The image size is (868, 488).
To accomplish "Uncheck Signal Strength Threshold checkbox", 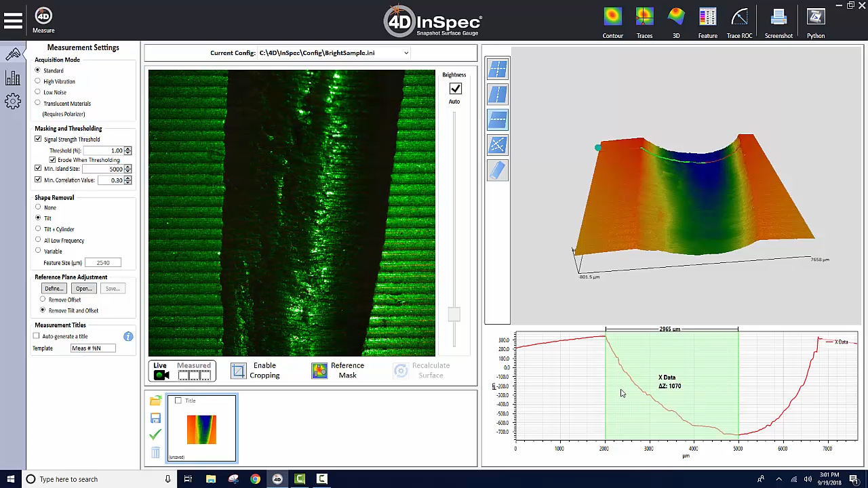I will [x=38, y=139].
